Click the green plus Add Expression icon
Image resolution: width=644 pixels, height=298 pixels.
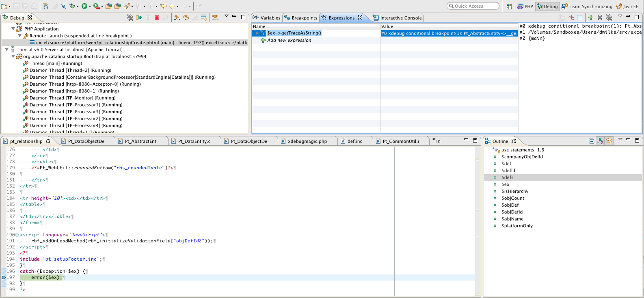(591, 17)
